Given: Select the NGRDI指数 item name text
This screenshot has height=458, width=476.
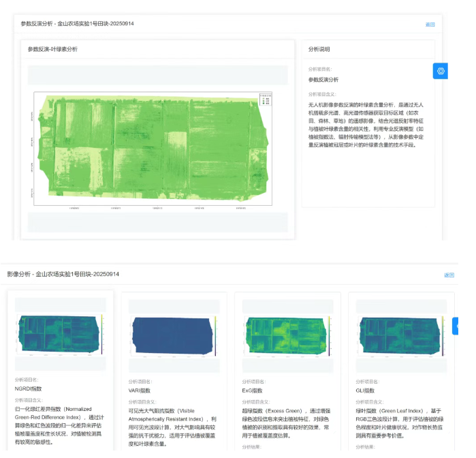Looking at the screenshot, I should [28, 388].
